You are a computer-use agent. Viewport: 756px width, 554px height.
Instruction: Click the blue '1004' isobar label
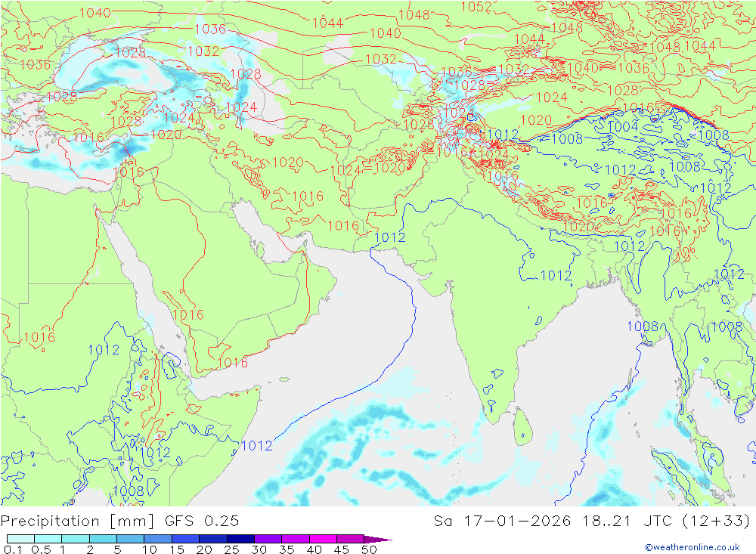coord(623,127)
